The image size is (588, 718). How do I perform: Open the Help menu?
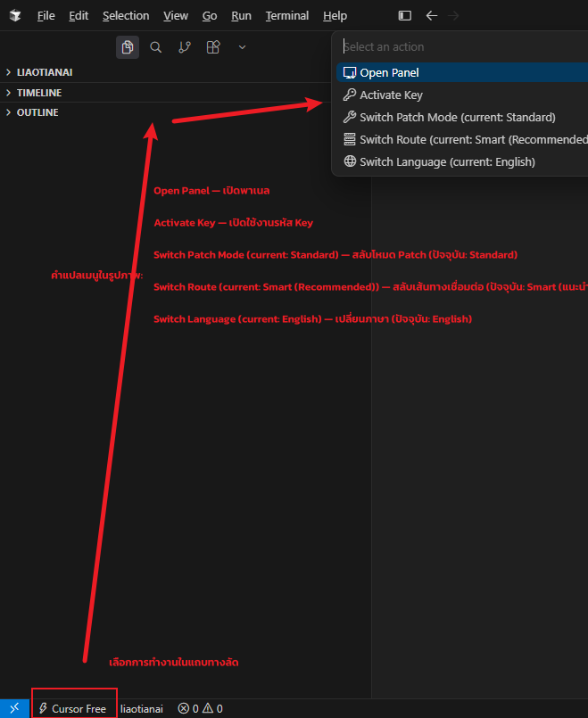pyautogui.click(x=335, y=15)
